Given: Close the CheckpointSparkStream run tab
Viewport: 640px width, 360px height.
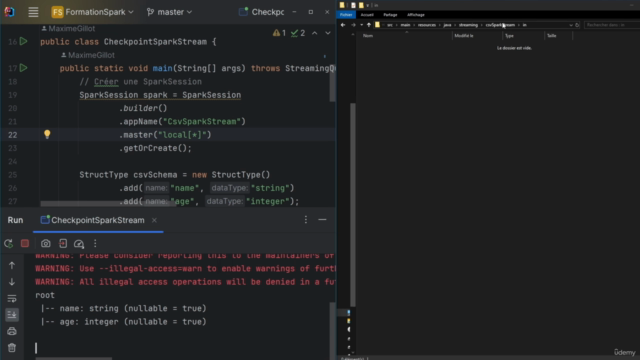Looking at the screenshot, I should pyautogui.click(x=154, y=220).
